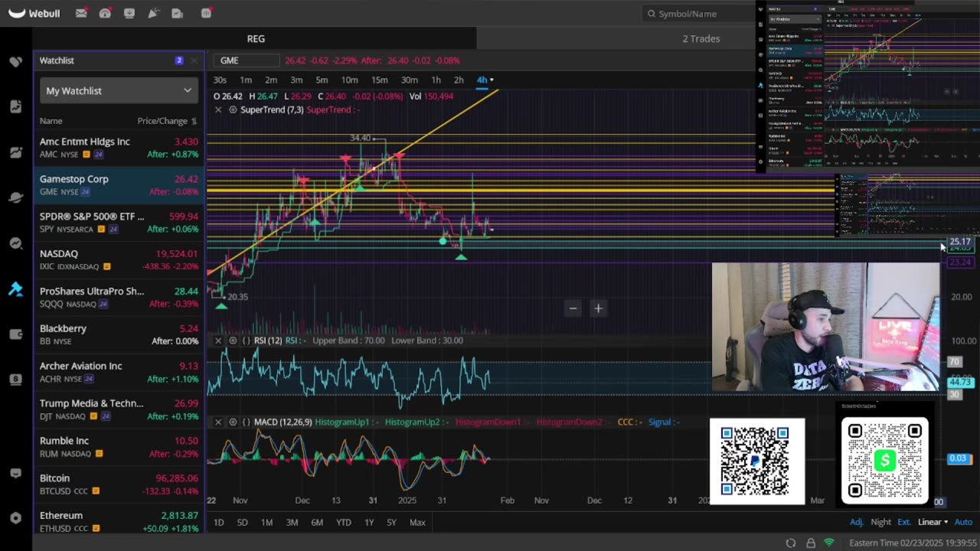980x551 pixels.
Task: Select the 6M range button
Action: coord(317,522)
